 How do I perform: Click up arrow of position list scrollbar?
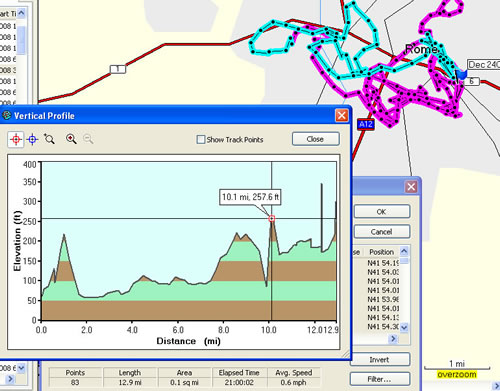[404, 251]
